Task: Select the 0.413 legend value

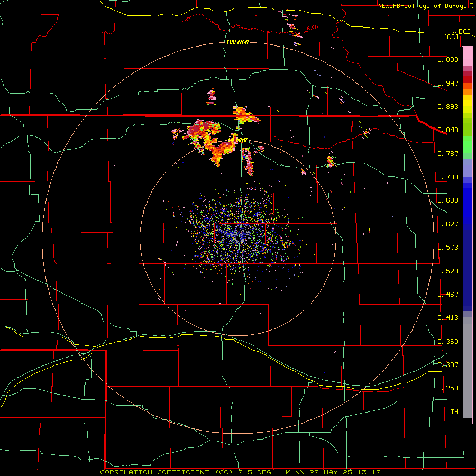Action: tap(448, 318)
